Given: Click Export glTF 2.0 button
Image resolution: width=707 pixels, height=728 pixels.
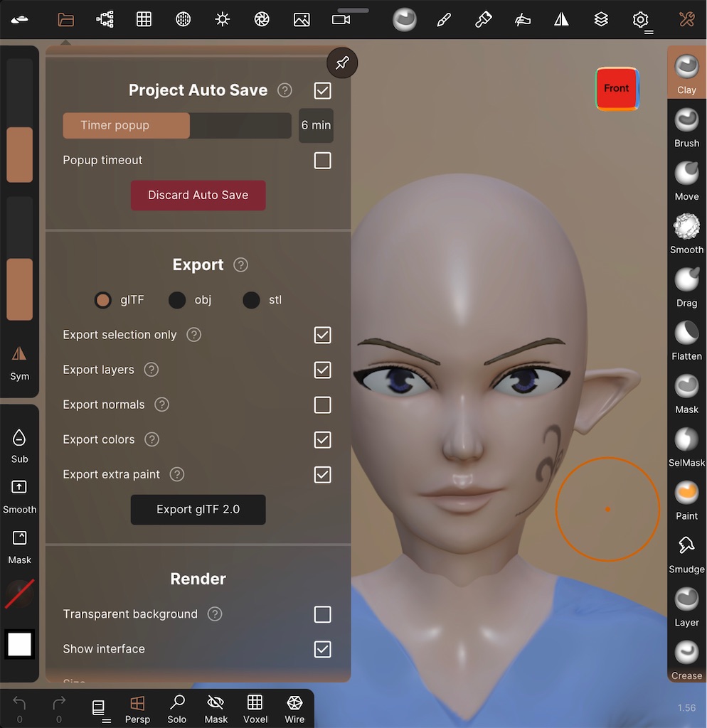Looking at the screenshot, I should [198, 509].
